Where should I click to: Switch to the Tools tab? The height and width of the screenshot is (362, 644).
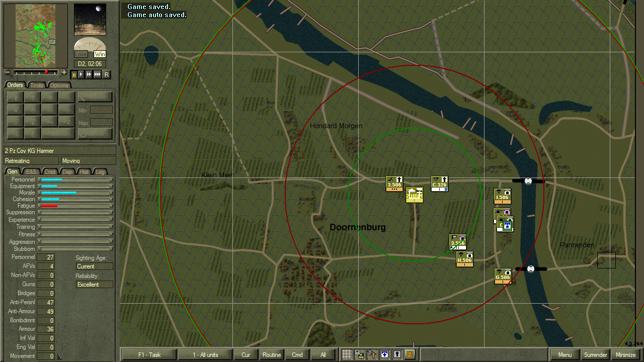click(x=37, y=85)
